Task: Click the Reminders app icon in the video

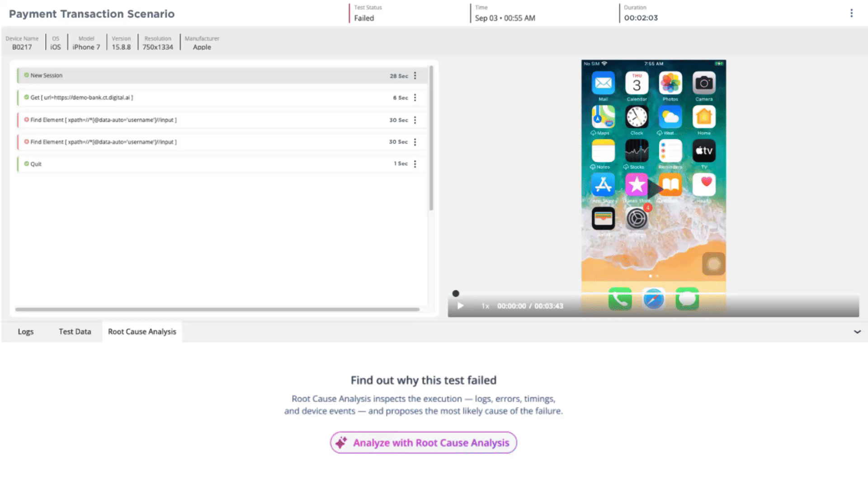Action: [x=670, y=150]
